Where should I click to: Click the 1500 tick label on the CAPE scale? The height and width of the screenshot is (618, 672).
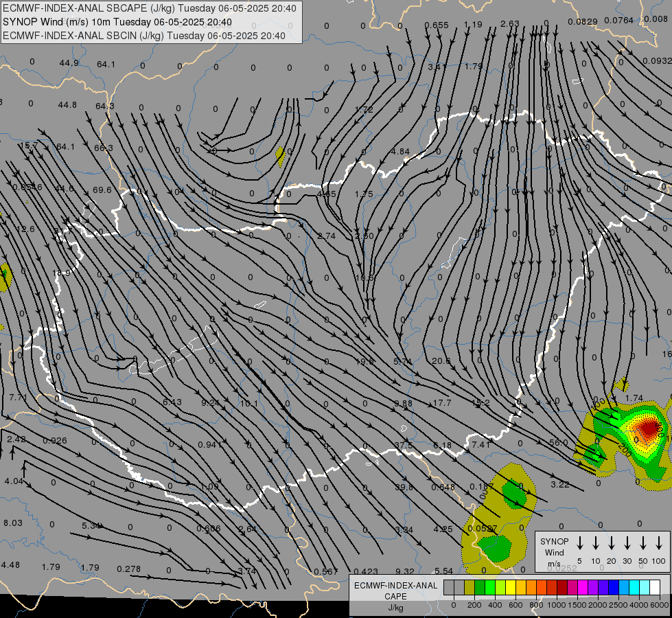[x=577, y=605]
